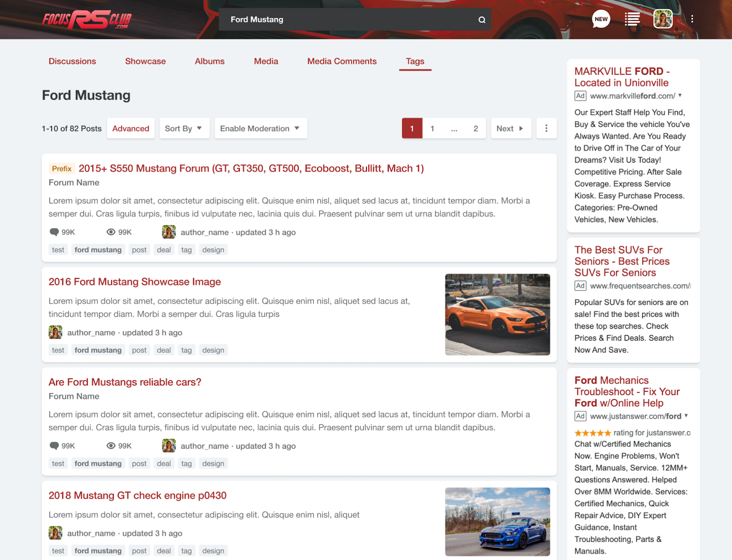Image resolution: width=732 pixels, height=560 pixels.
Task: Open more options beside the Next button
Action: (x=546, y=128)
